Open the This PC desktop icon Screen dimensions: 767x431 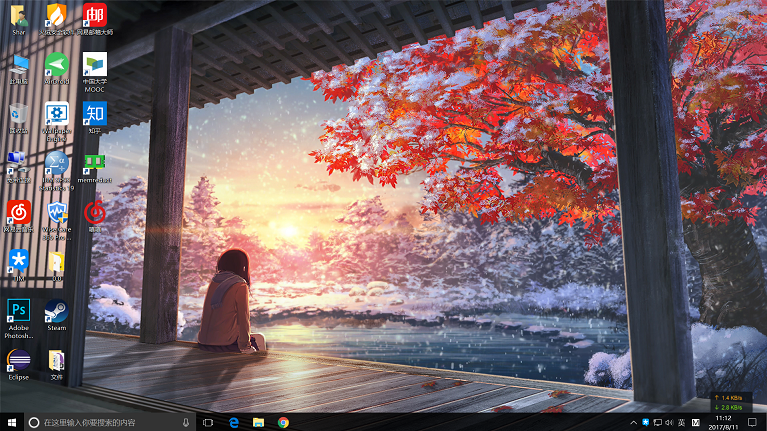click(19, 68)
